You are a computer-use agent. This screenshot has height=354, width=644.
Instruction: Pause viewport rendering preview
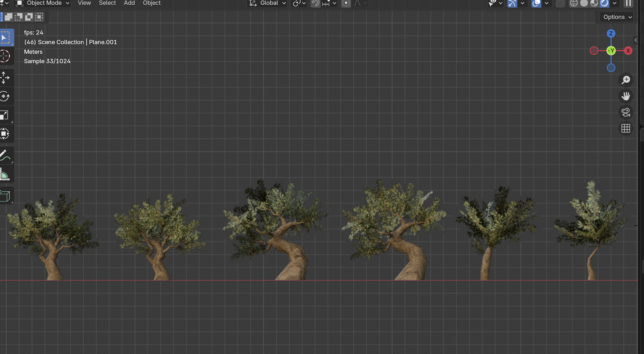628,3
